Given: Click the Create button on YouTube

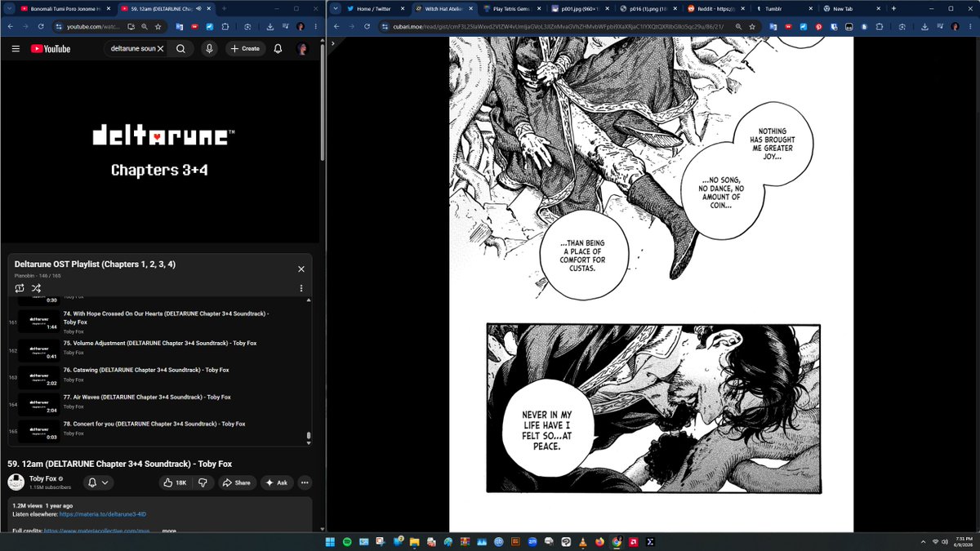Looking at the screenshot, I should (x=244, y=48).
